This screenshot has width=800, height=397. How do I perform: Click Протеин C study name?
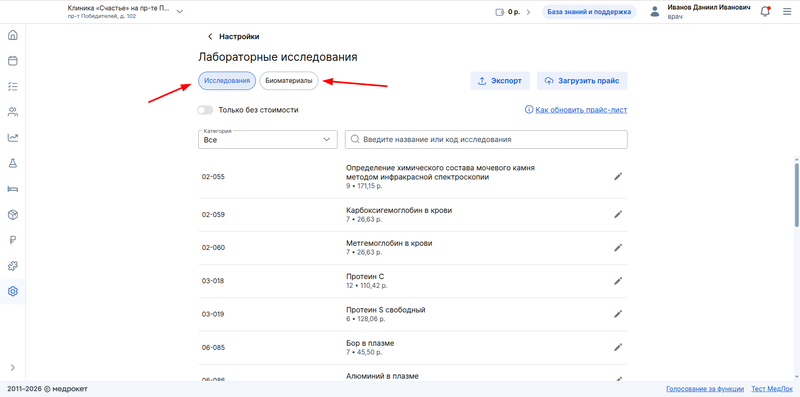[365, 277]
